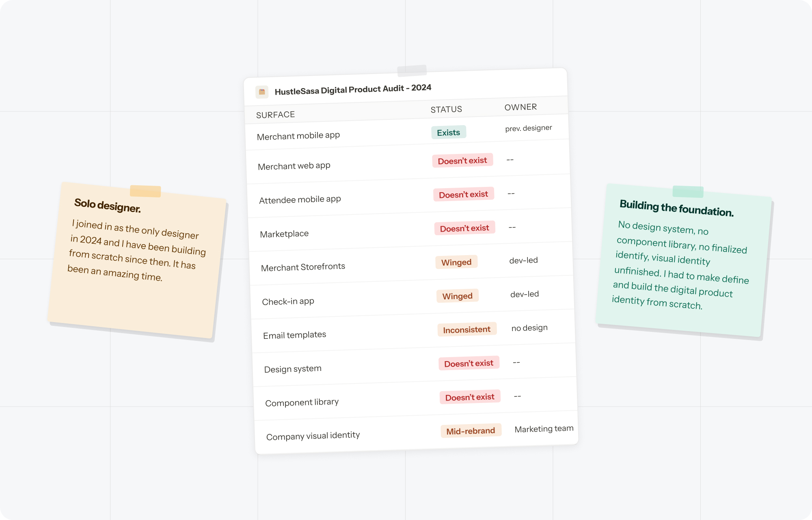This screenshot has width=812, height=520.
Task: Select the 'I joined in as the only designer' paragraph
Action: point(136,250)
